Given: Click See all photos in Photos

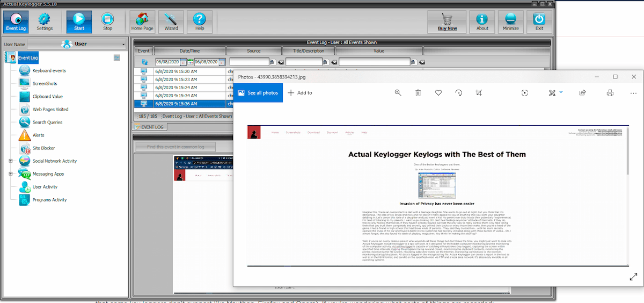Looking at the screenshot, I should (258, 92).
